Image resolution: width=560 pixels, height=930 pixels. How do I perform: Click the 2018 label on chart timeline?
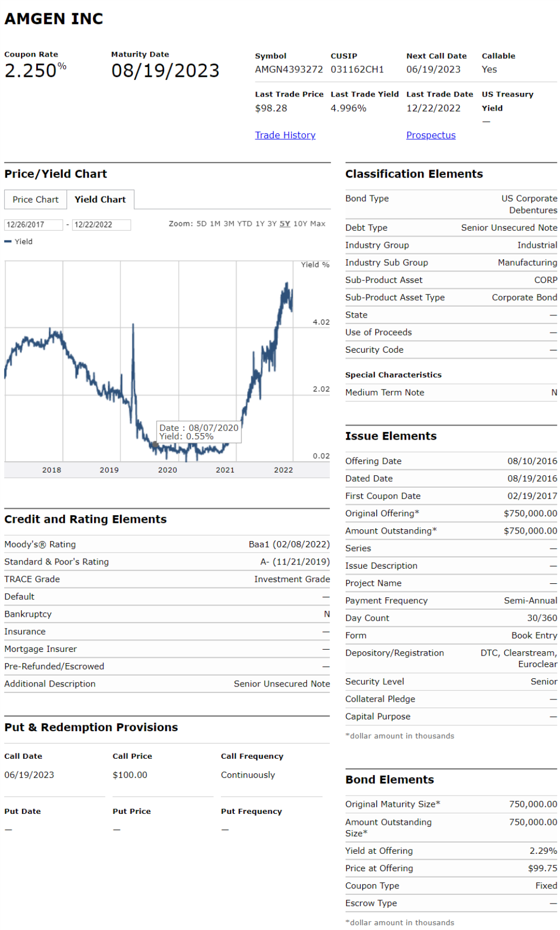52,470
